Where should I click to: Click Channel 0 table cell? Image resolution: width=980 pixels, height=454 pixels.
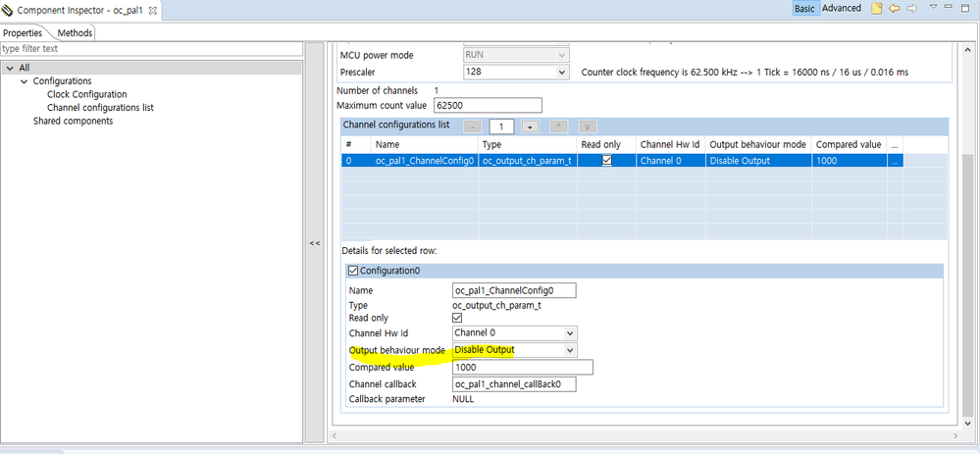click(x=671, y=161)
